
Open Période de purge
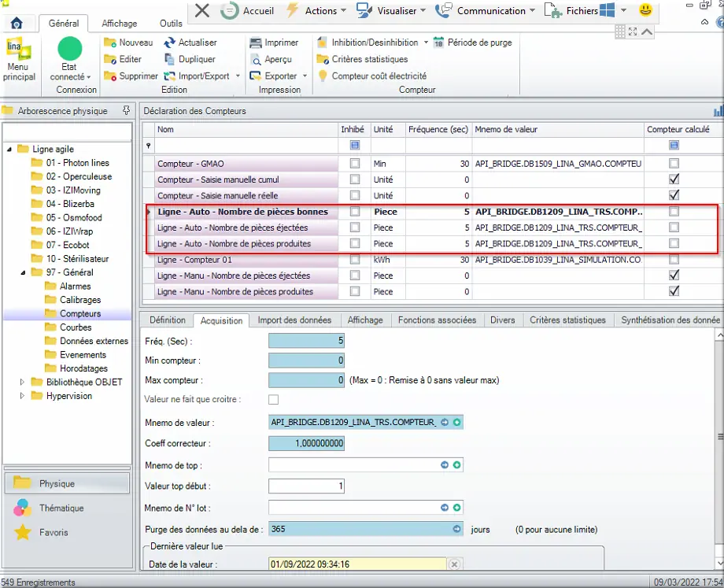[x=473, y=43]
